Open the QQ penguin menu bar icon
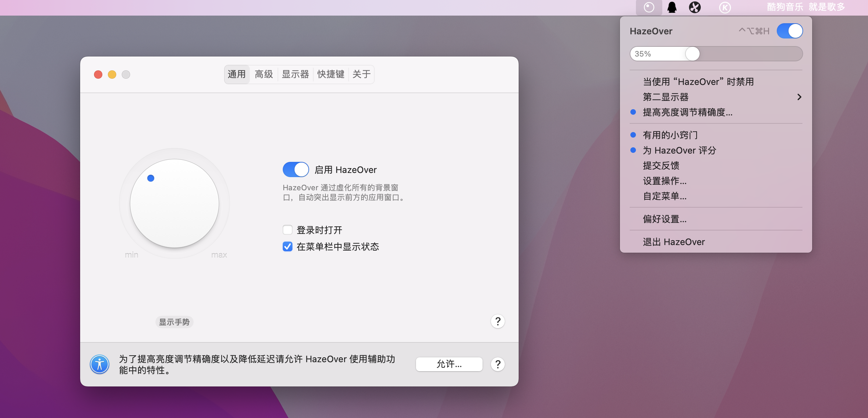The width and height of the screenshot is (868, 418). pos(672,7)
